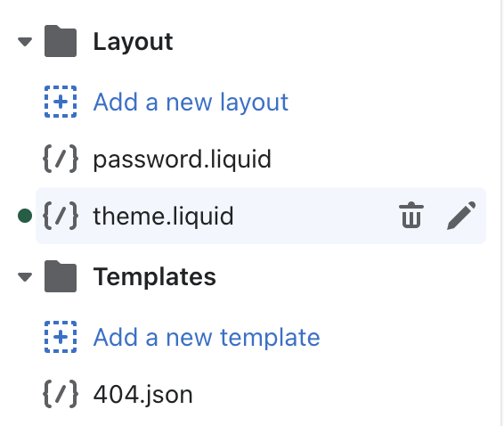Collapse the Templates folder arrow
The width and height of the screenshot is (504, 426).
(25, 277)
